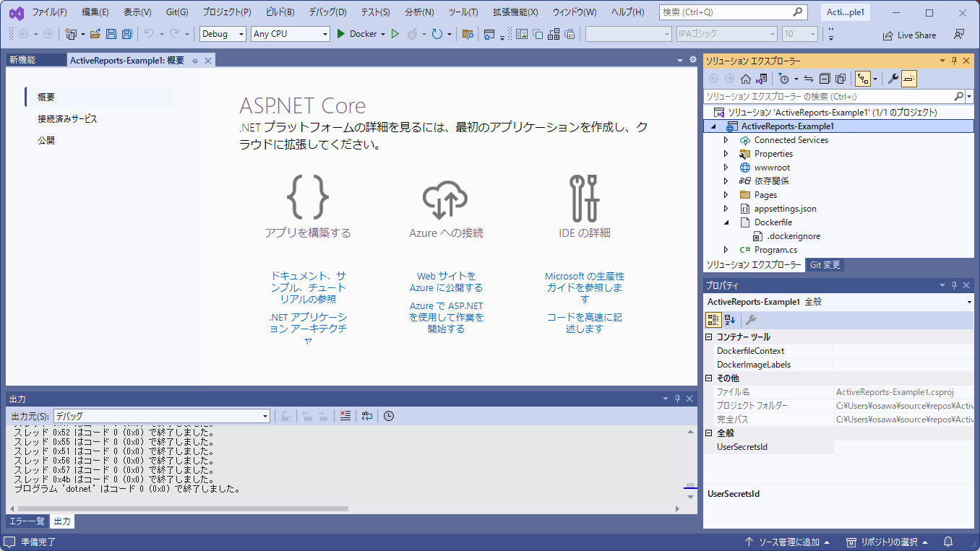Select 公開 in the left navigation
The width and height of the screenshot is (980, 551).
[46, 141]
